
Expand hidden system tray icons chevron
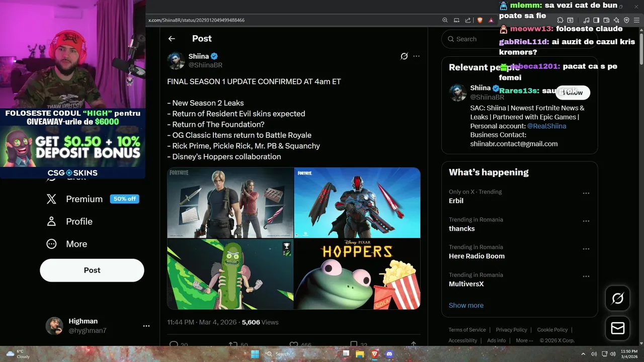pyautogui.click(x=583, y=354)
